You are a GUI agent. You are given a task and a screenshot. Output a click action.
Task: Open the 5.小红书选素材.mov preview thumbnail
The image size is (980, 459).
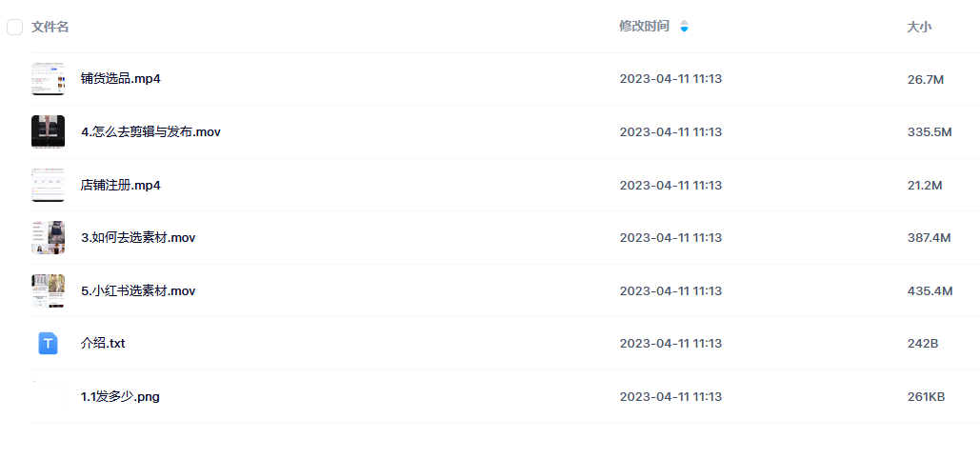click(x=49, y=290)
